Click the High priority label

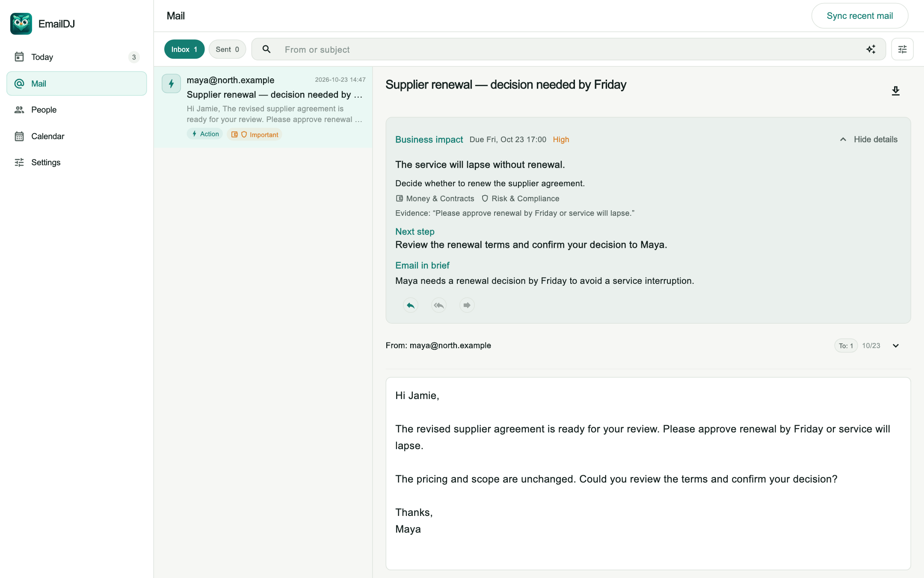coord(561,140)
